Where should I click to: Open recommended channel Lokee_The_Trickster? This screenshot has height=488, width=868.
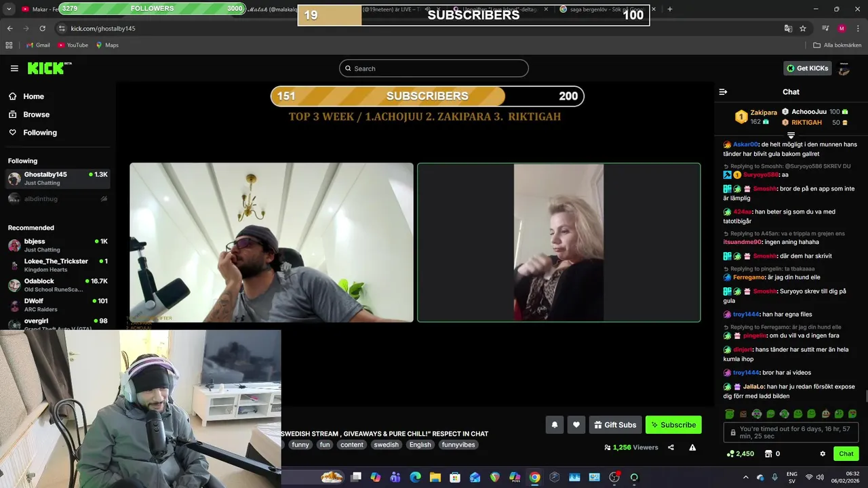coord(58,265)
